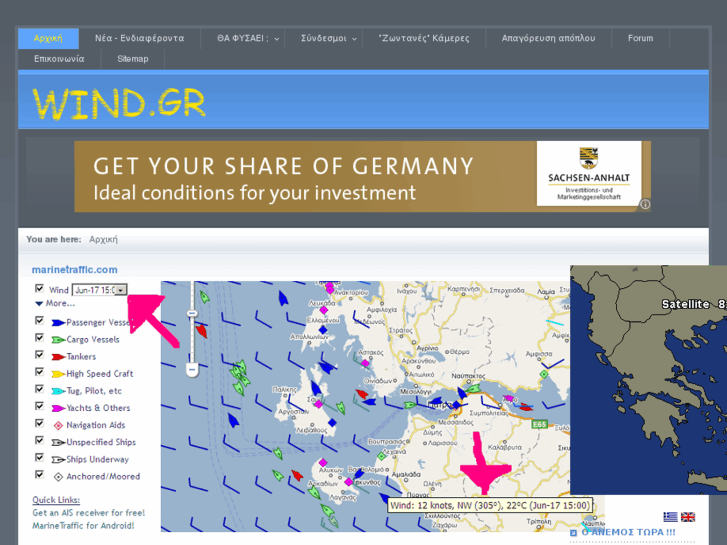Open 'Get an AIS receiver for free!' link
Image resolution: width=727 pixels, height=545 pixels.
(x=89, y=513)
